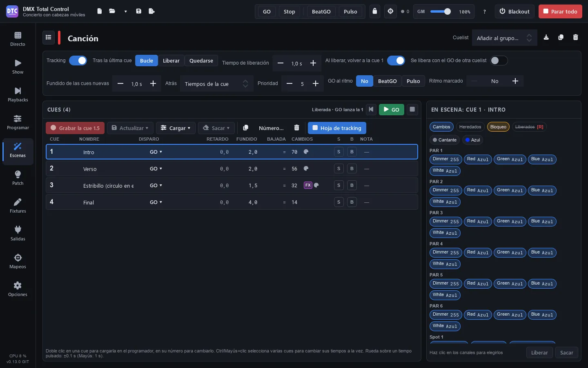588x368 pixels.
Task: Adjust the GM grand master slider
Action: (x=441, y=11)
